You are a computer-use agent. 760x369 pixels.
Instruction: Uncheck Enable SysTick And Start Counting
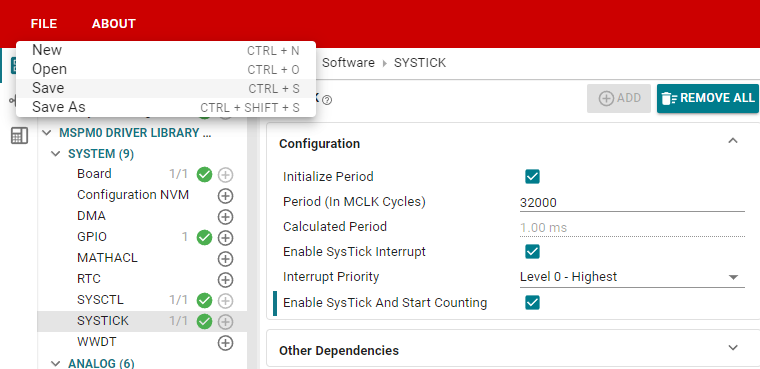[x=532, y=303]
